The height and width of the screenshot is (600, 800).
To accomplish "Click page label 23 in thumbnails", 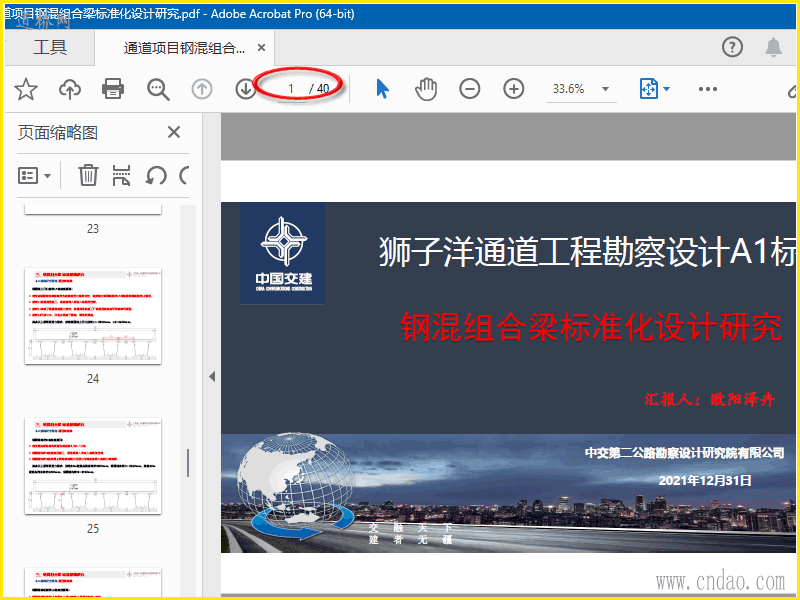I will pos(93,229).
